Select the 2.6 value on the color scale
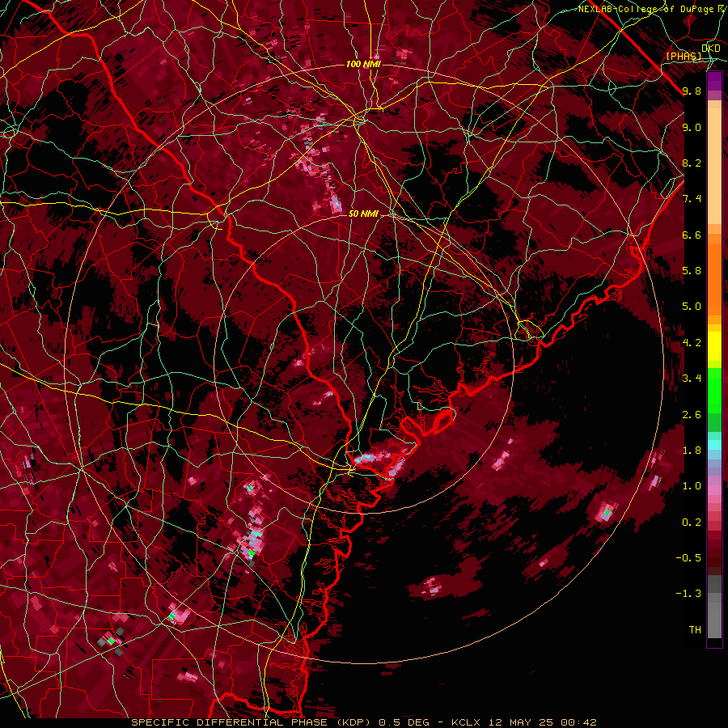The height and width of the screenshot is (728, 728). click(x=692, y=415)
